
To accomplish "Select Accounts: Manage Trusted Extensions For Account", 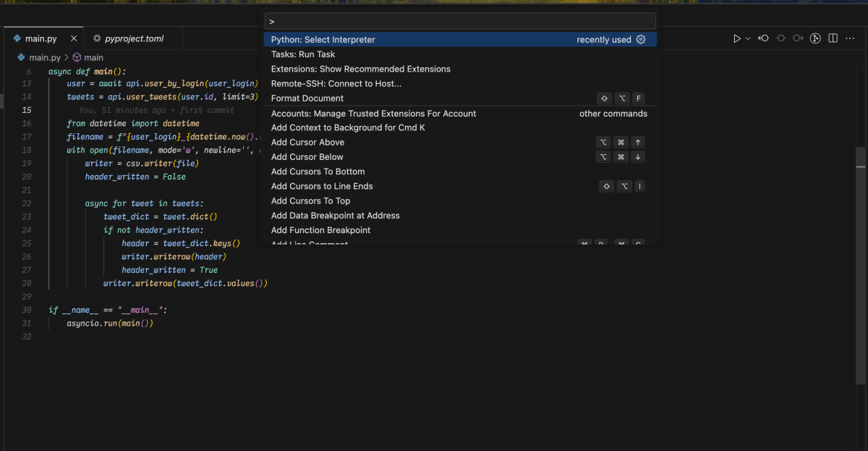I will (373, 113).
